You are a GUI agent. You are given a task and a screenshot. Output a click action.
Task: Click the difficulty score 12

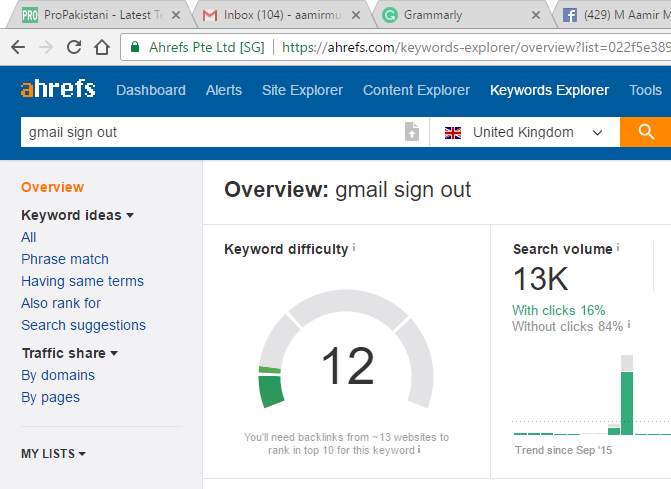348,366
